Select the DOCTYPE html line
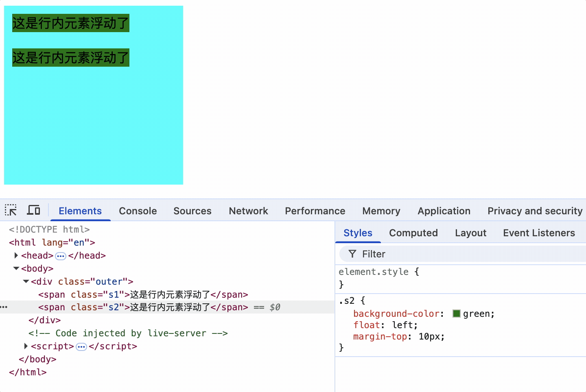The height and width of the screenshot is (392, 586). 49,229
